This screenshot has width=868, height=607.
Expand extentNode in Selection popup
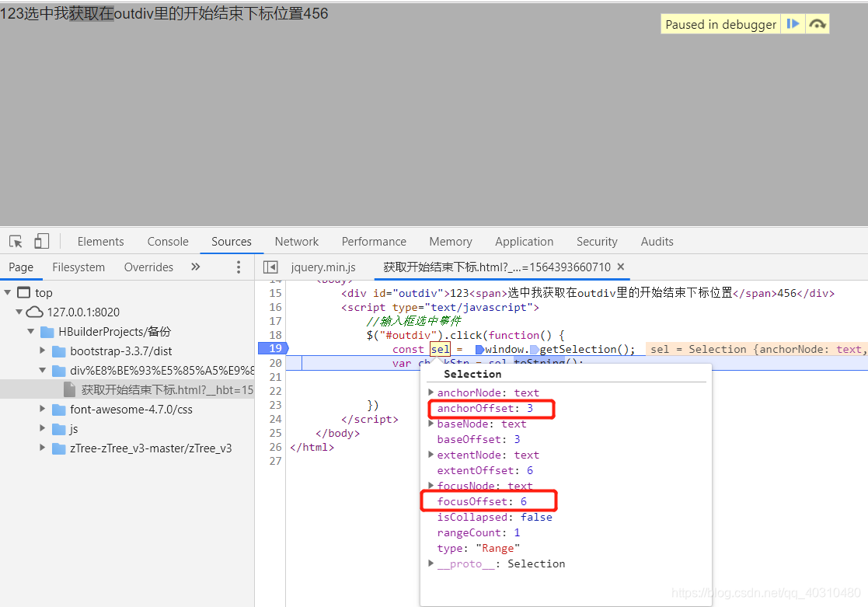coord(431,454)
